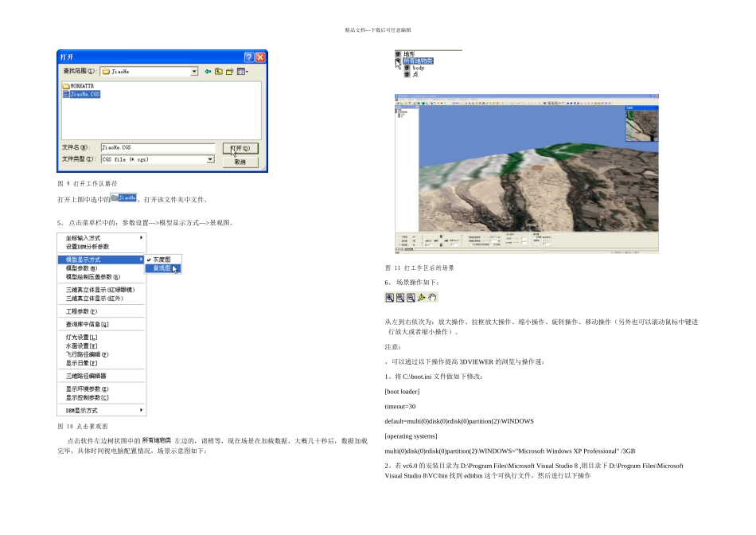The image size is (756, 535).
Task: Go up one folder level in Open dialog
Action: point(218,72)
